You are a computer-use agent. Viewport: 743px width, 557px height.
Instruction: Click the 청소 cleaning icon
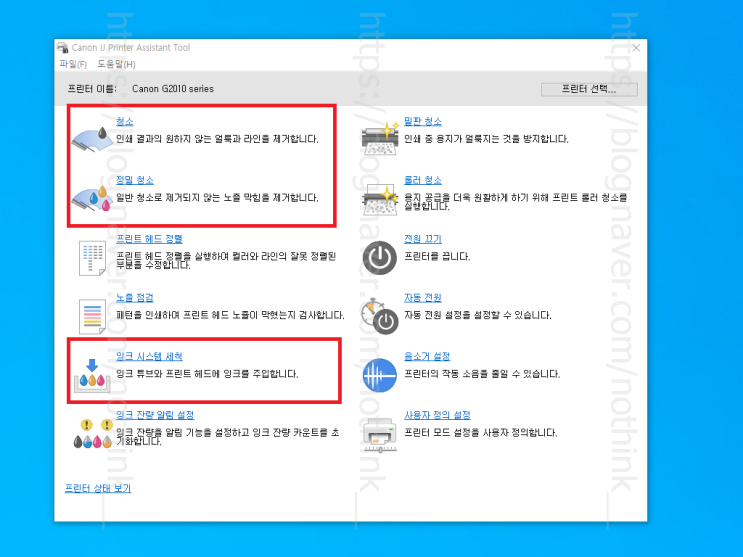(x=92, y=139)
